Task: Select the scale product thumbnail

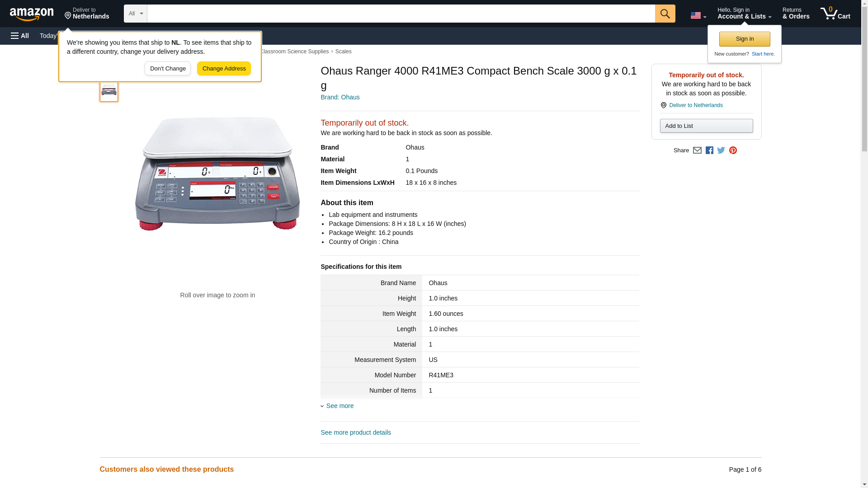Action: (109, 91)
